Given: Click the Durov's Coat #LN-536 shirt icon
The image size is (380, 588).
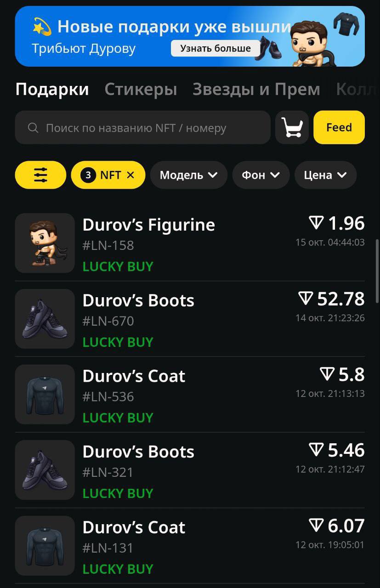Looking at the screenshot, I should tap(45, 394).
